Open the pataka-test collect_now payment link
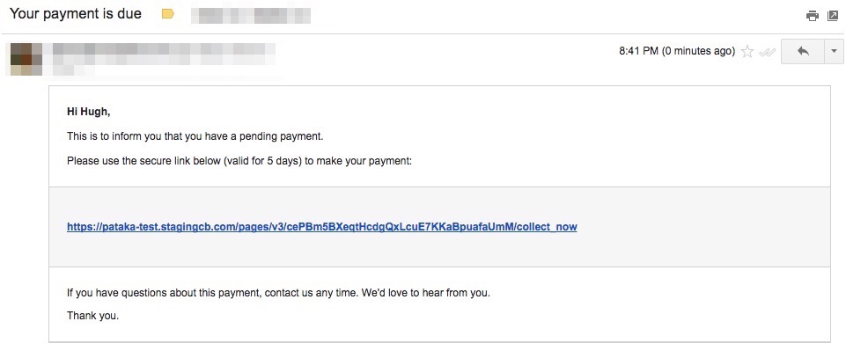The image size is (868, 358). (x=321, y=227)
